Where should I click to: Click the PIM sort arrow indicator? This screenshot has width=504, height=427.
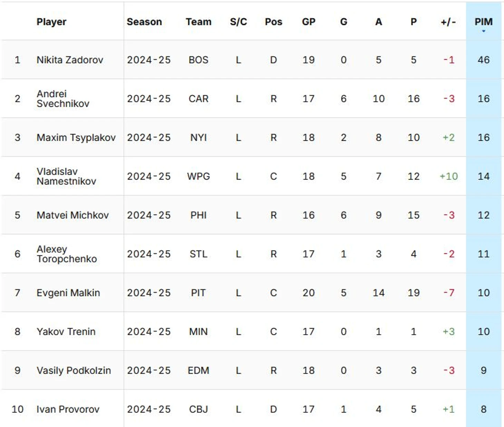click(x=484, y=31)
